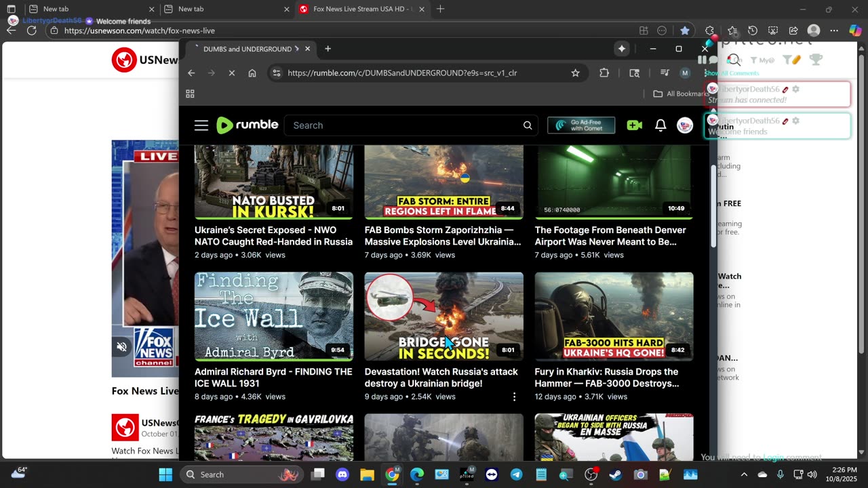
Task: Click the Rumble notifications bell
Action: 660,125
